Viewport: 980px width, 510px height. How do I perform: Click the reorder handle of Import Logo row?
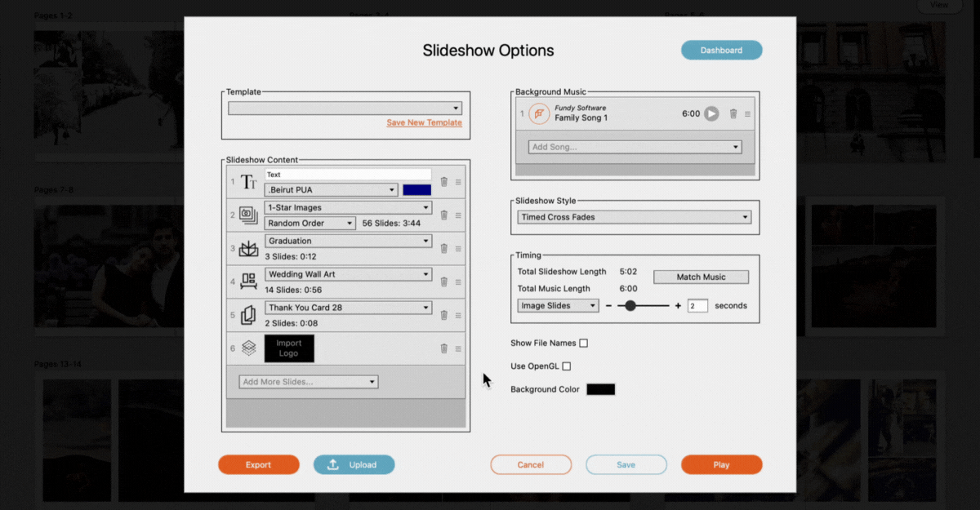(x=458, y=348)
